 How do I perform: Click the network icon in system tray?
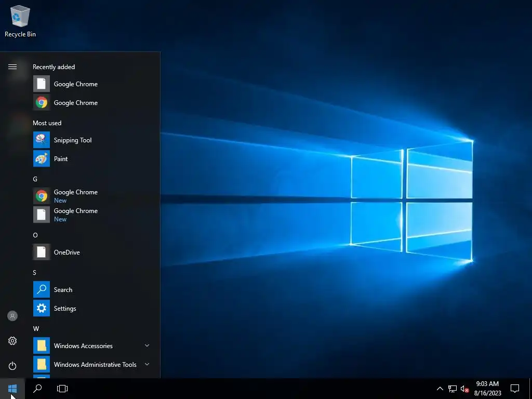click(453, 389)
